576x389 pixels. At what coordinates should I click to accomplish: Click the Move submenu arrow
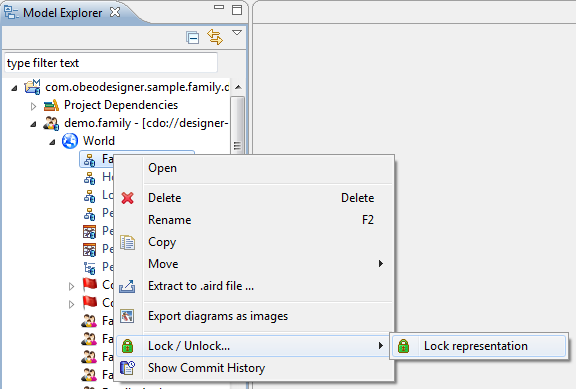pos(381,264)
